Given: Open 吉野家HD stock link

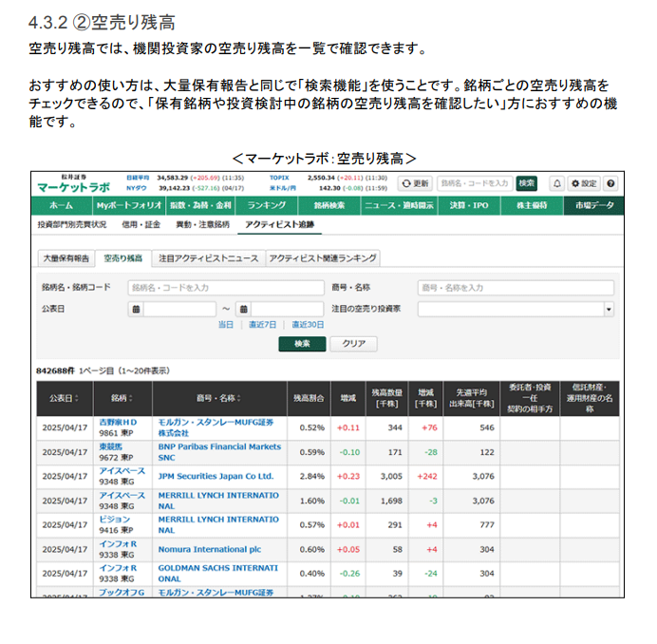Looking at the screenshot, I should (x=119, y=422).
